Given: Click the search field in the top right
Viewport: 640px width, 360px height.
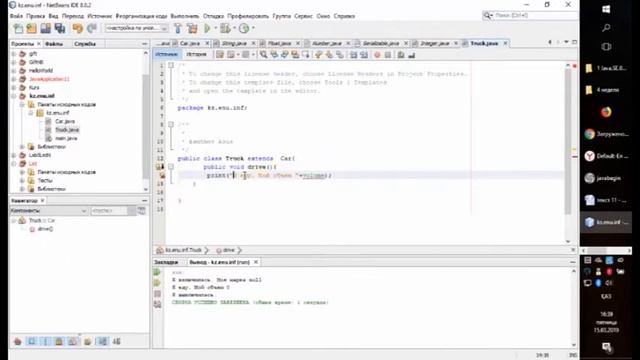Looking at the screenshot, I should click(x=530, y=16).
